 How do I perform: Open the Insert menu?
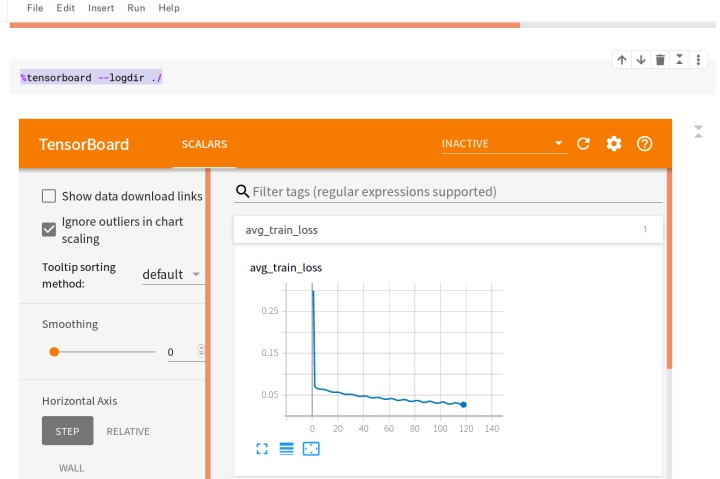point(101,8)
